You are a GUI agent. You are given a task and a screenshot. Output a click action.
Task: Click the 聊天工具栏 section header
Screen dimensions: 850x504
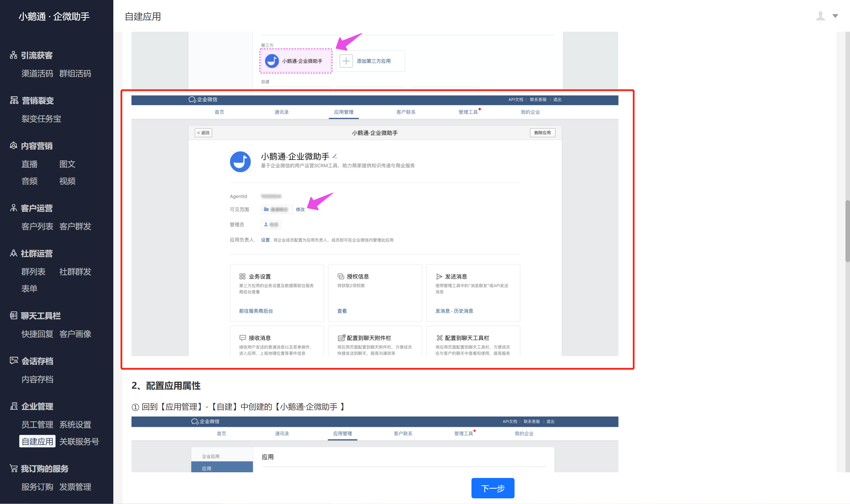[41, 315]
